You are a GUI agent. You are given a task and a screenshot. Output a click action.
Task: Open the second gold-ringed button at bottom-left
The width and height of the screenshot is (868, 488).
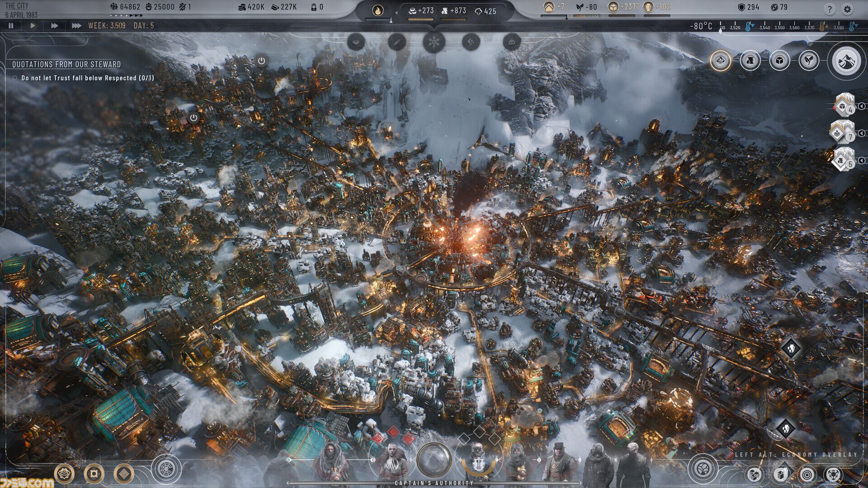pyautogui.click(x=94, y=474)
